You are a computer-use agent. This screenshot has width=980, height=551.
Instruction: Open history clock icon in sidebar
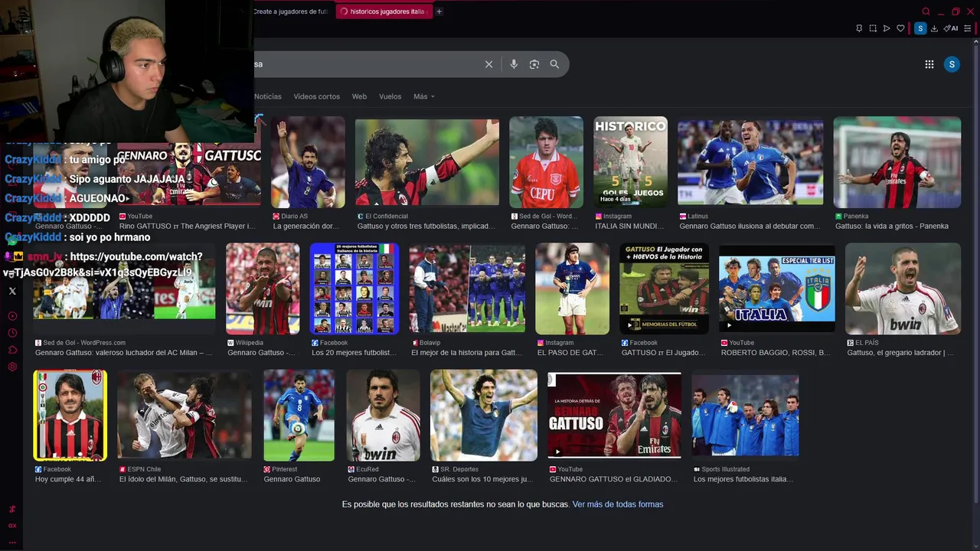[12, 333]
